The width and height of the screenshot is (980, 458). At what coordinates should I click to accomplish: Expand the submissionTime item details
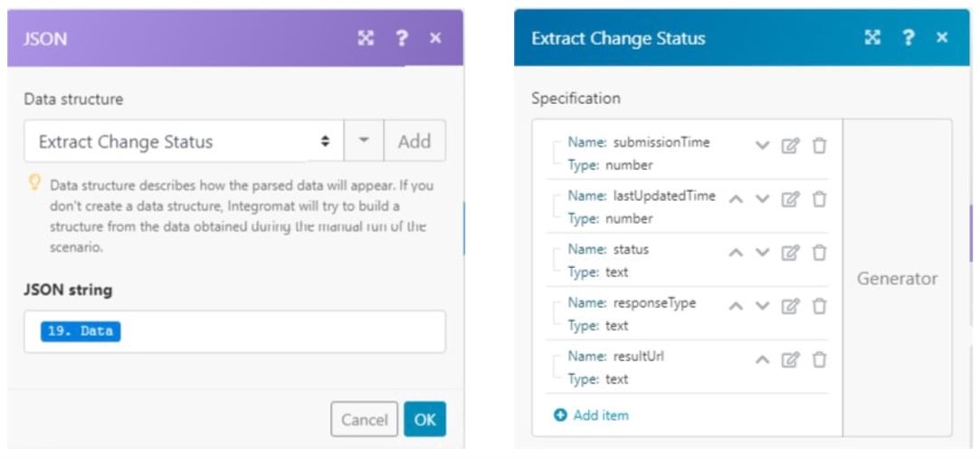point(555,152)
